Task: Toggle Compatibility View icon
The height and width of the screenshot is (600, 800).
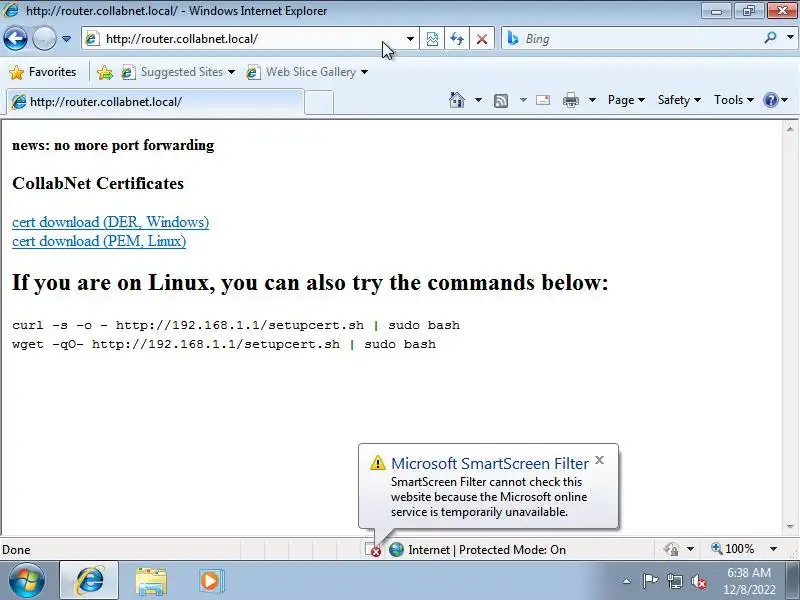Action: point(432,39)
